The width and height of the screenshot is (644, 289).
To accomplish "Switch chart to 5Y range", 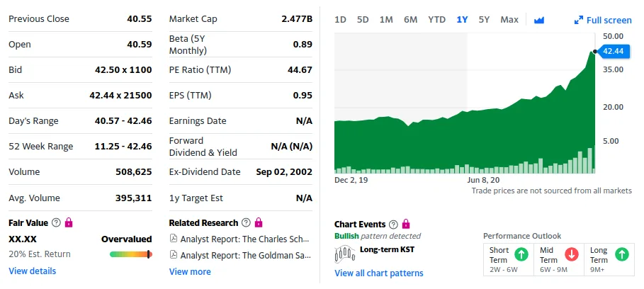I will click(484, 20).
